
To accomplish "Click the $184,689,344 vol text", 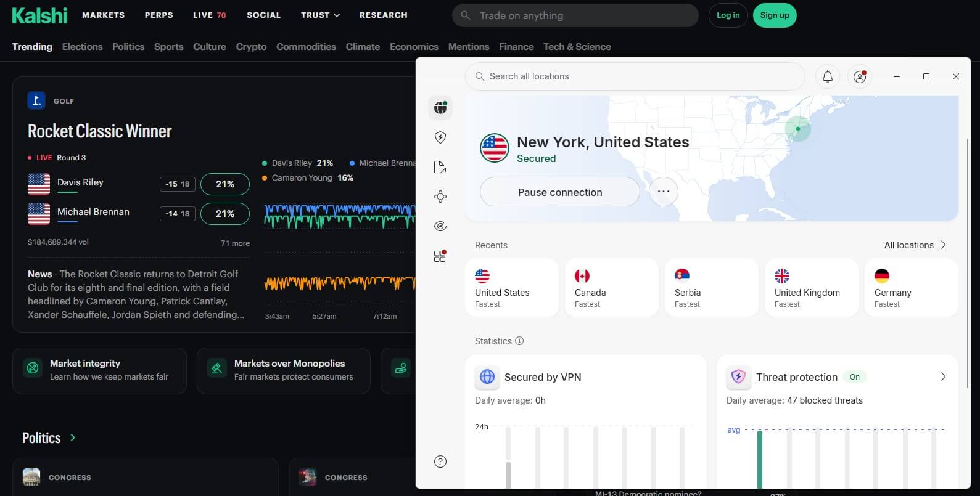I will tap(58, 242).
